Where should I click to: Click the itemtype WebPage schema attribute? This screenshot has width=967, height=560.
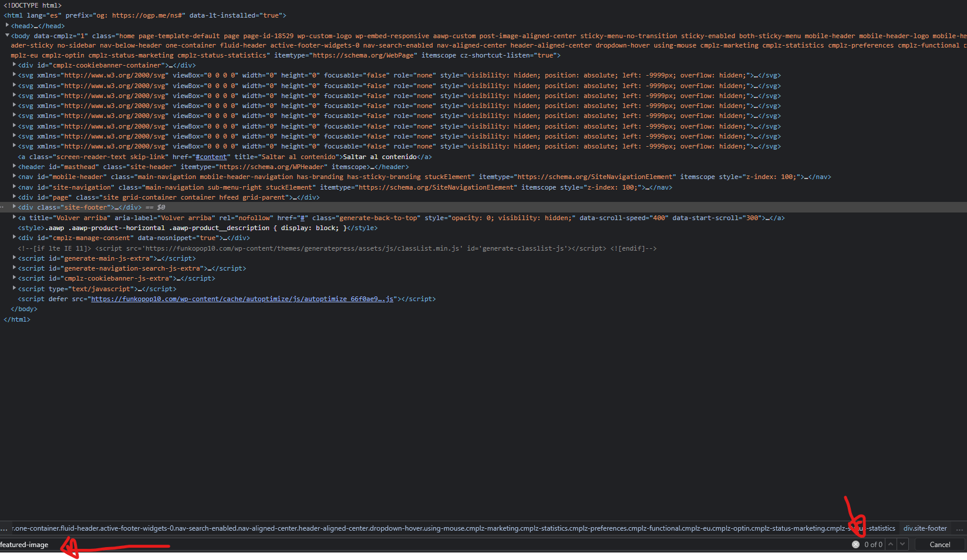click(x=346, y=55)
